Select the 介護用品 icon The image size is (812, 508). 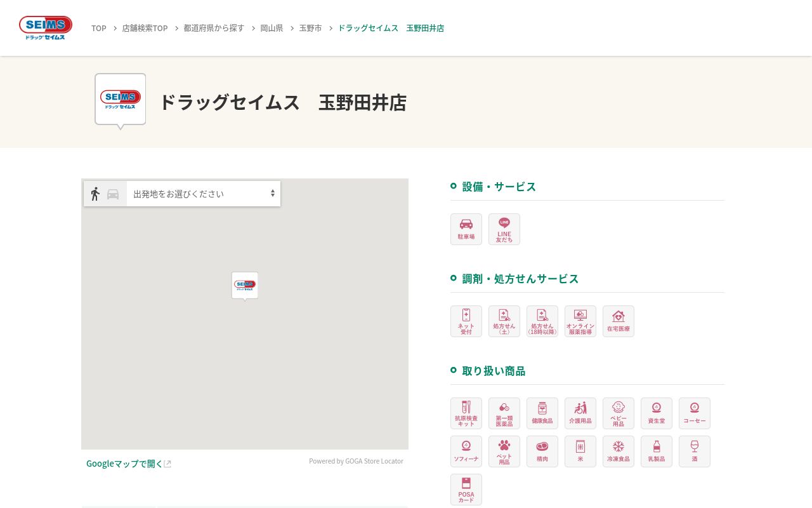(x=580, y=413)
